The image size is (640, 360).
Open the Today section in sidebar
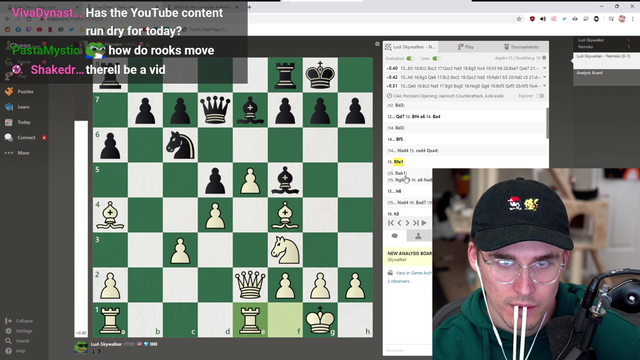pyautogui.click(x=18, y=122)
